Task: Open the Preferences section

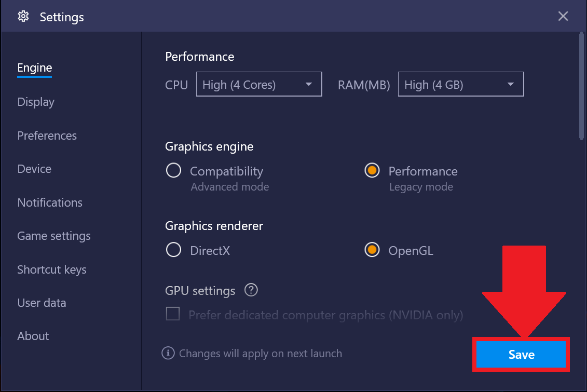Action: tap(47, 136)
